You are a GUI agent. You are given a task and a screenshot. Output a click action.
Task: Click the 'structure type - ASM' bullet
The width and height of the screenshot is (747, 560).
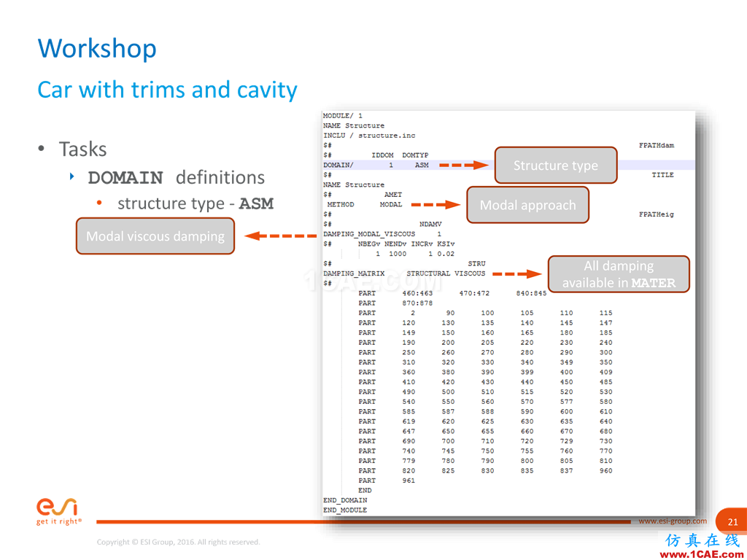point(196,204)
